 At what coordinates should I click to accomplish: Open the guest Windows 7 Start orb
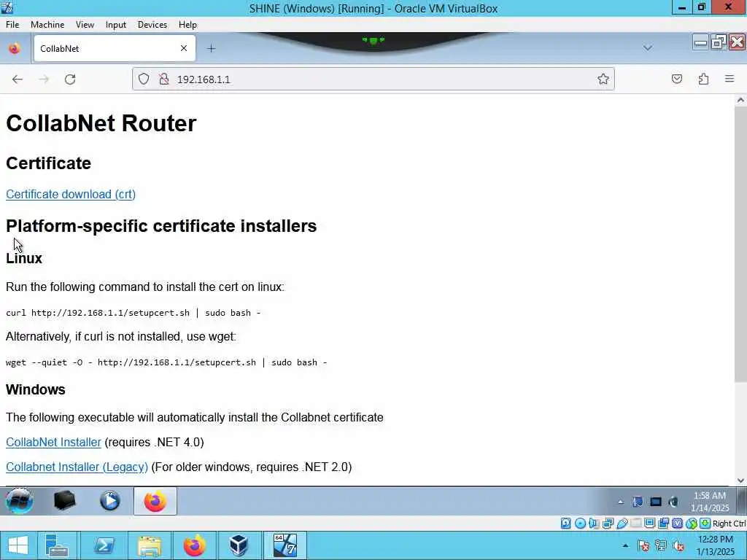[20, 501]
